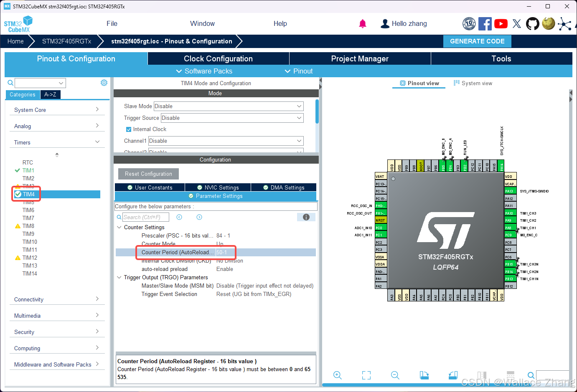The height and width of the screenshot is (392, 577).
Task: Select TIM1 in the timers list
Action: tap(28, 170)
